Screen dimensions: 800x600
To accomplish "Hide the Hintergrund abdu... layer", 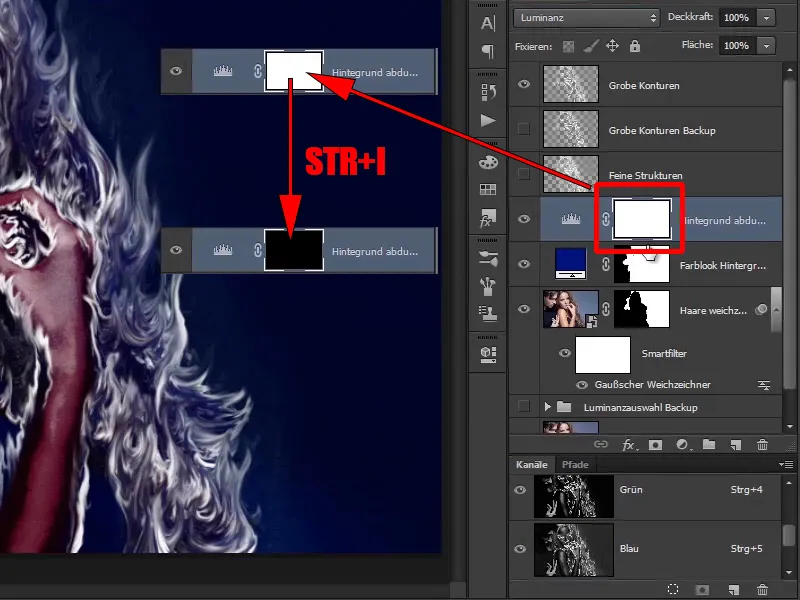I will tap(524, 219).
